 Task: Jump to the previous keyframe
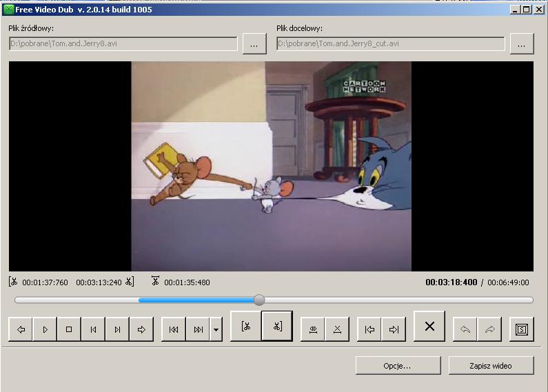[174, 329]
